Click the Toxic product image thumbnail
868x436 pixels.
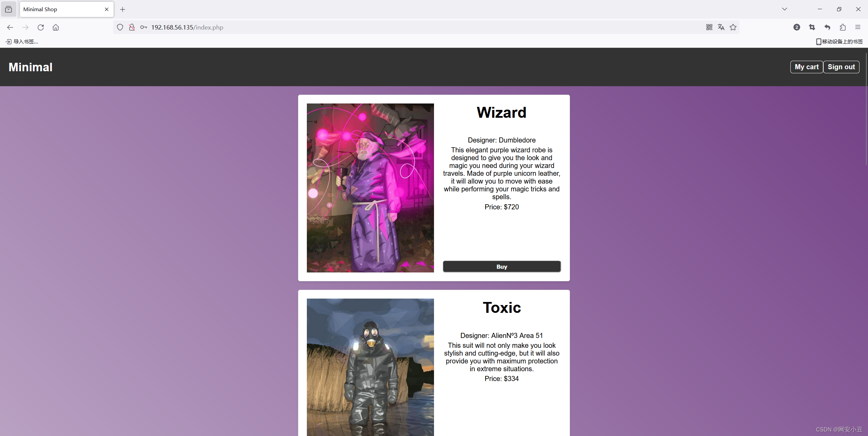370,367
